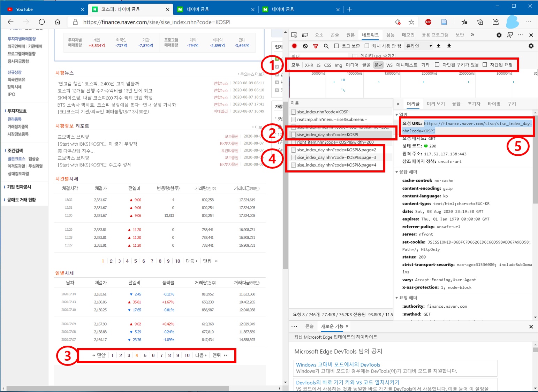Switch to the YouTube browser tab
This screenshot has width=538, height=392.
(x=43, y=9)
